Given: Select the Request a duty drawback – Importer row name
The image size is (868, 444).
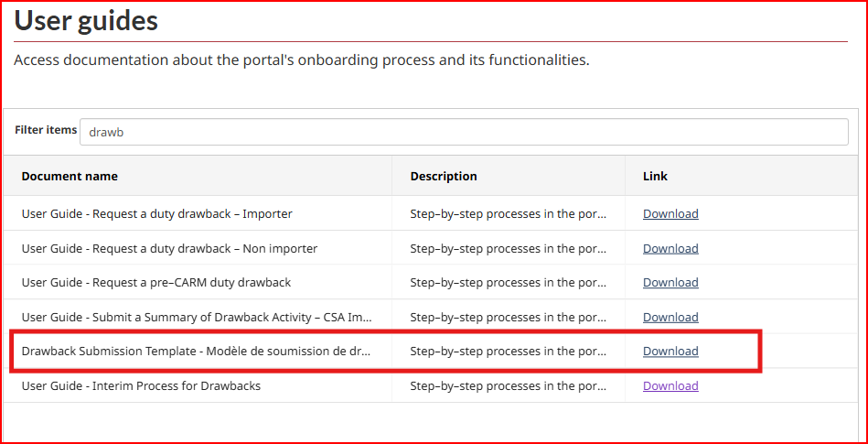Looking at the screenshot, I should pyautogui.click(x=156, y=213).
